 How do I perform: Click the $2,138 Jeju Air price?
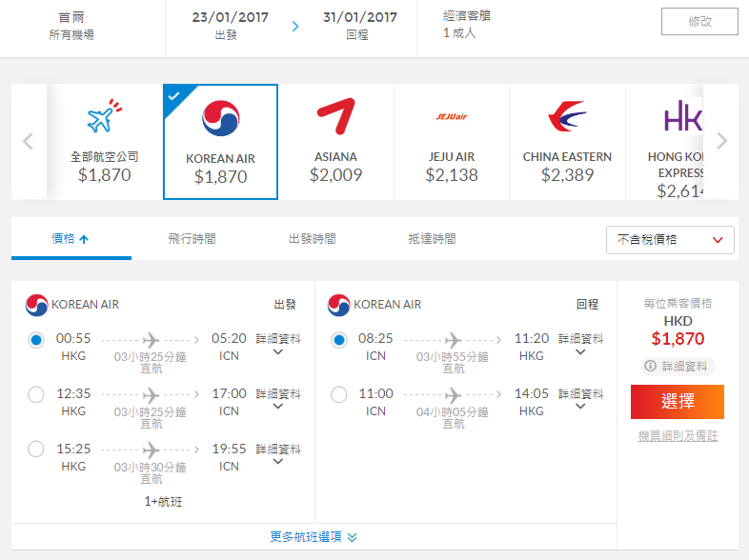coord(452,175)
